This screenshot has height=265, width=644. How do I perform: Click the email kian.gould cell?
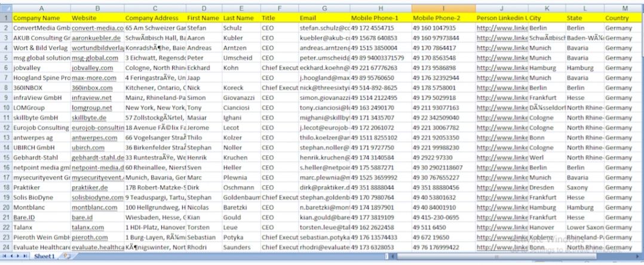point(324,217)
